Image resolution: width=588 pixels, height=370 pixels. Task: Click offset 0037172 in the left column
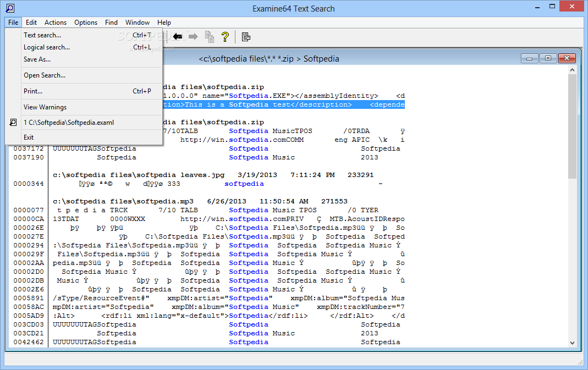[x=29, y=148]
